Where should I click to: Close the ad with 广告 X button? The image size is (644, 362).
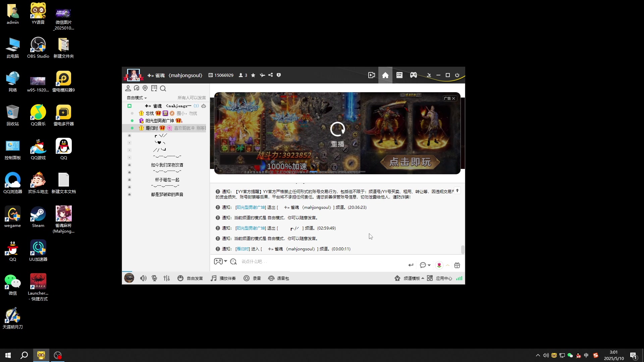(449, 99)
